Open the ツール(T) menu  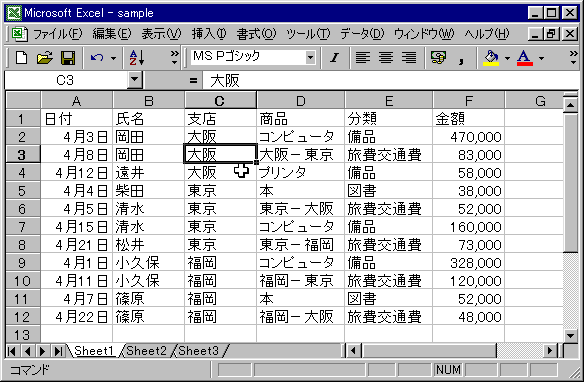point(308,34)
